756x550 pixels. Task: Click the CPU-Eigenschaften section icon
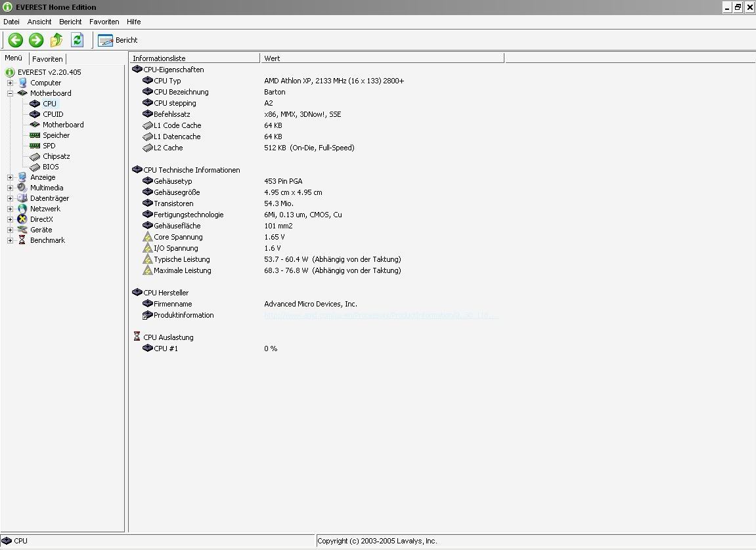click(137, 70)
